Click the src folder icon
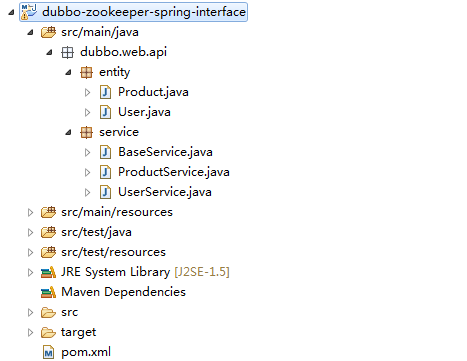Screen dimensions: 467x361 point(48,313)
